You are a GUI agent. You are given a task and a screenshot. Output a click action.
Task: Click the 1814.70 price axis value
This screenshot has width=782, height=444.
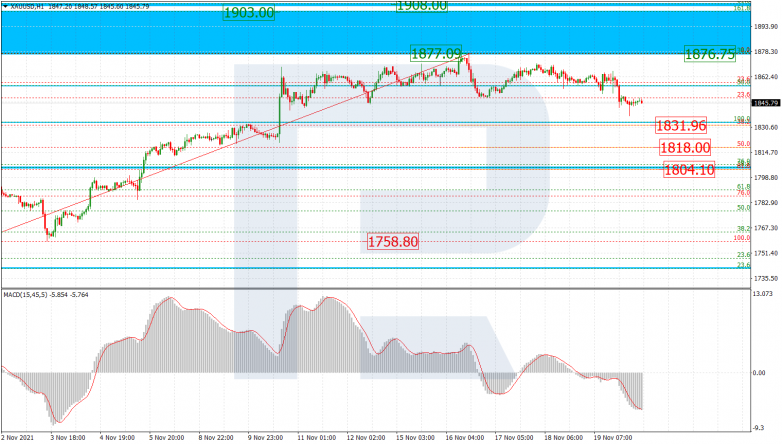tap(766, 153)
